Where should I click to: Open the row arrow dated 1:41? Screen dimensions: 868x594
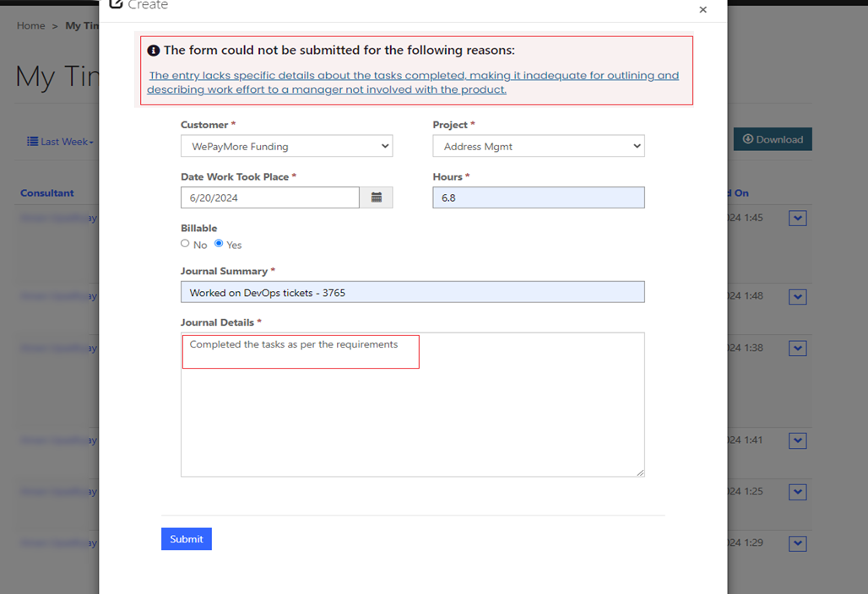[798, 440]
